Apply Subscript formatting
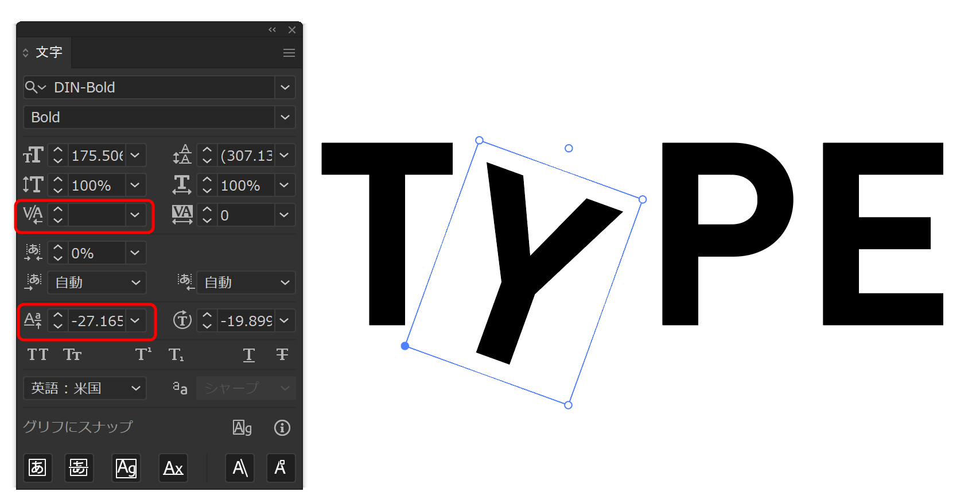The width and height of the screenshot is (980, 503). 176,355
